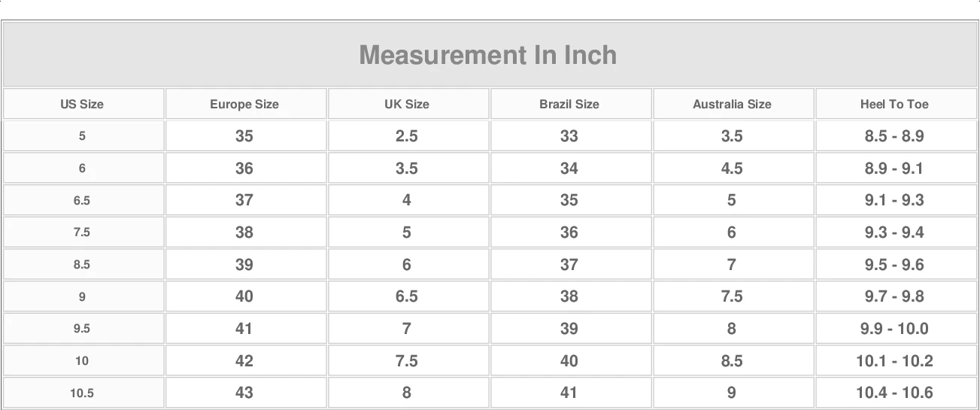The image size is (980, 410).
Task: Click the Measurement In Inch table title
Action: 488,55
